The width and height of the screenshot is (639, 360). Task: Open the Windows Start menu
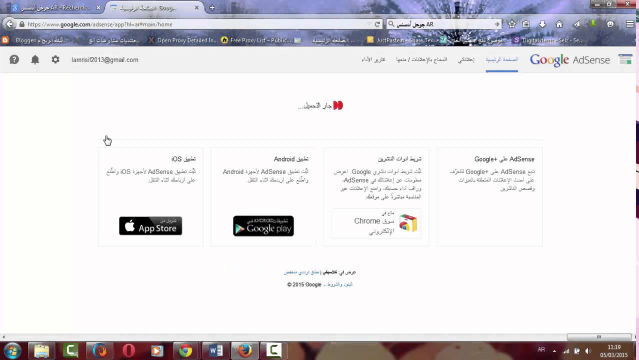pyautogui.click(x=12, y=350)
